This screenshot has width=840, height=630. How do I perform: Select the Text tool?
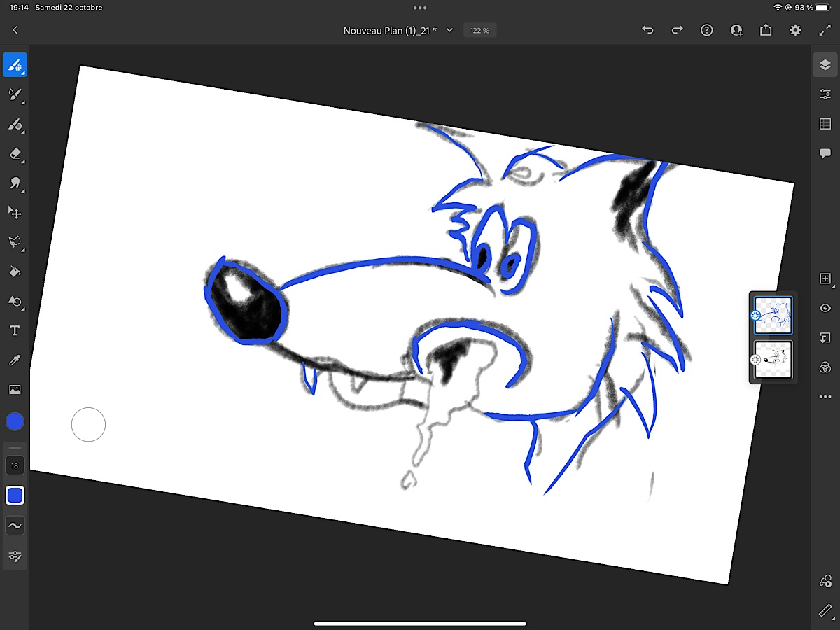(15, 331)
